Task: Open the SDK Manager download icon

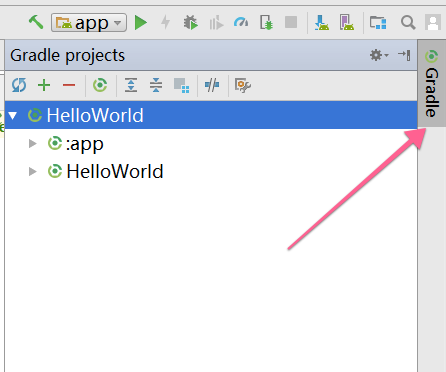Action: click(322, 23)
